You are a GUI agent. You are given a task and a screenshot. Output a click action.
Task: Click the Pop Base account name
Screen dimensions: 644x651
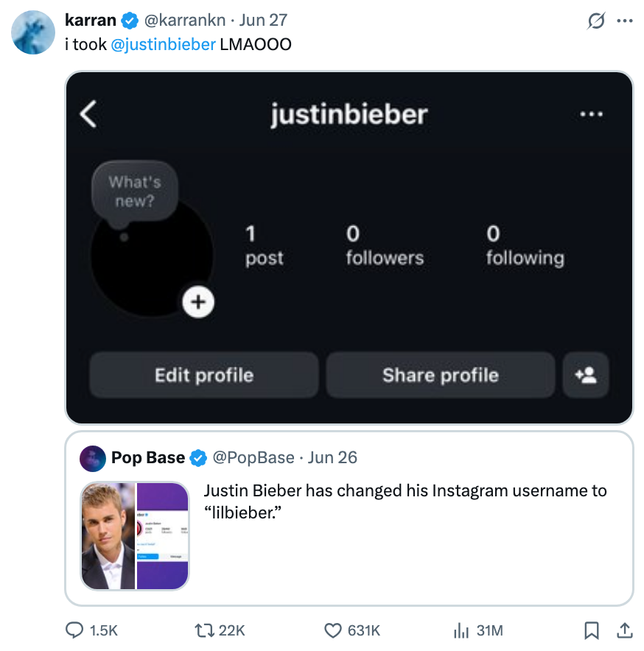pos(148,458)
